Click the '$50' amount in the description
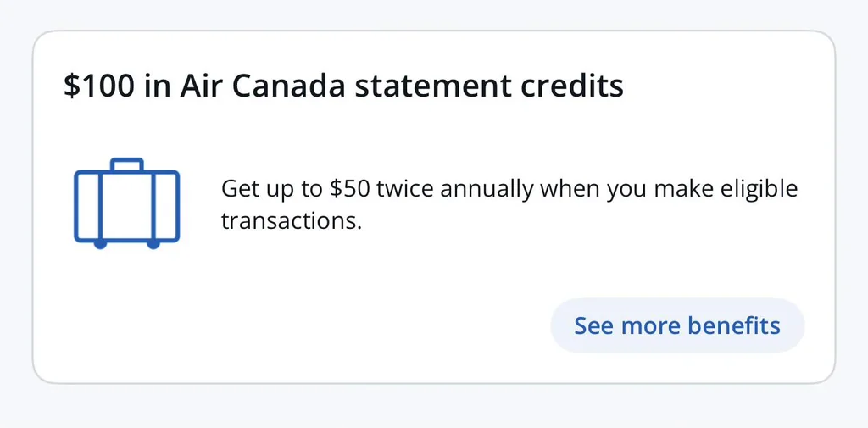The height and width of the screenshot is (428, 868). pos(348,189)
